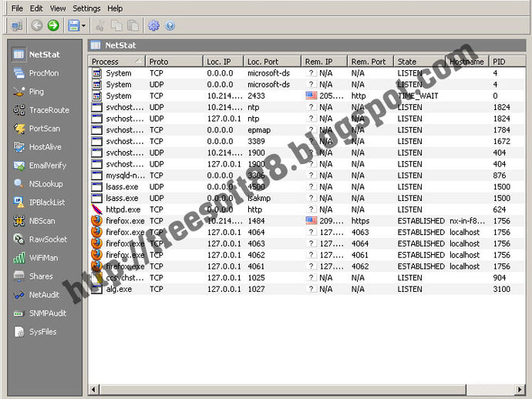Select the ccsvchst... process row
532x399 pixels.
pos(307,277)
